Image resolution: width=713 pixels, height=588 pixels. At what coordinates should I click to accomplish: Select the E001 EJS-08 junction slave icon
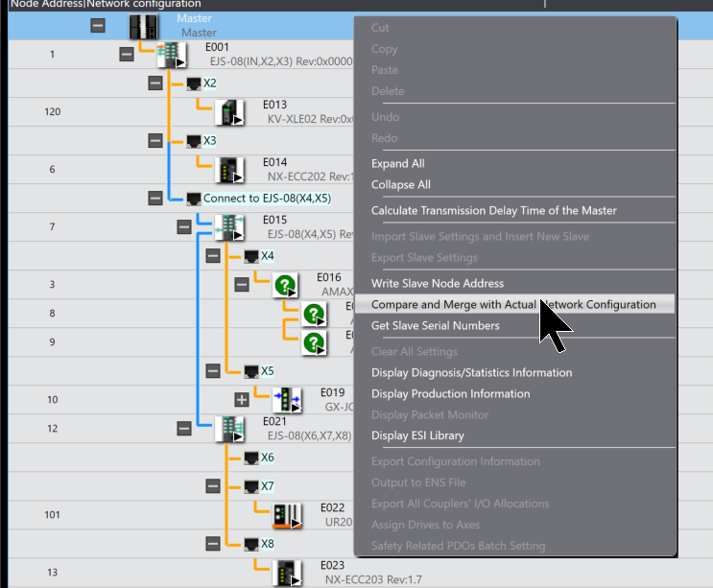click(172, 55)
